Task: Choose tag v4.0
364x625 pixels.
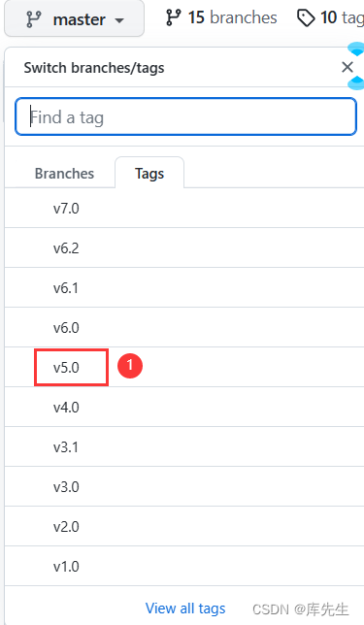Action: pos(184,407)
